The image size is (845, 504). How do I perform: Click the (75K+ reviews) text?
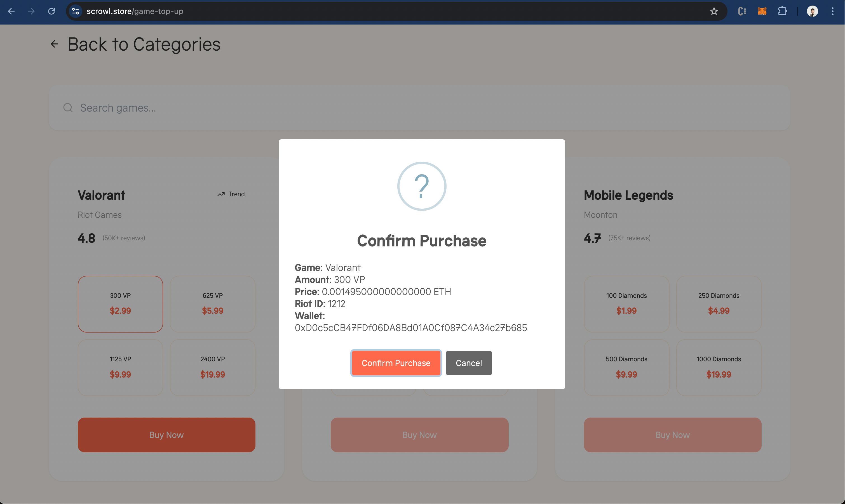(629, 238)
